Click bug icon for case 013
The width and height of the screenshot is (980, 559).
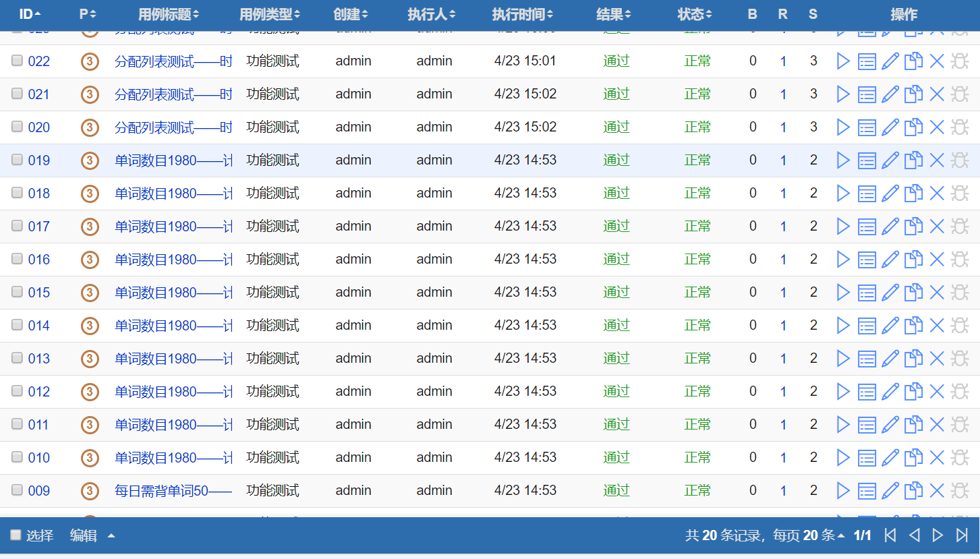point(960,359)
